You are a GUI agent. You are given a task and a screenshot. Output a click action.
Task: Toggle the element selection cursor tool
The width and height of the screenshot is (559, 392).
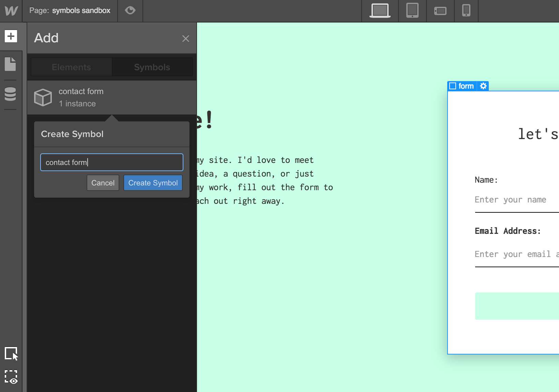click(x=11, y=354)
